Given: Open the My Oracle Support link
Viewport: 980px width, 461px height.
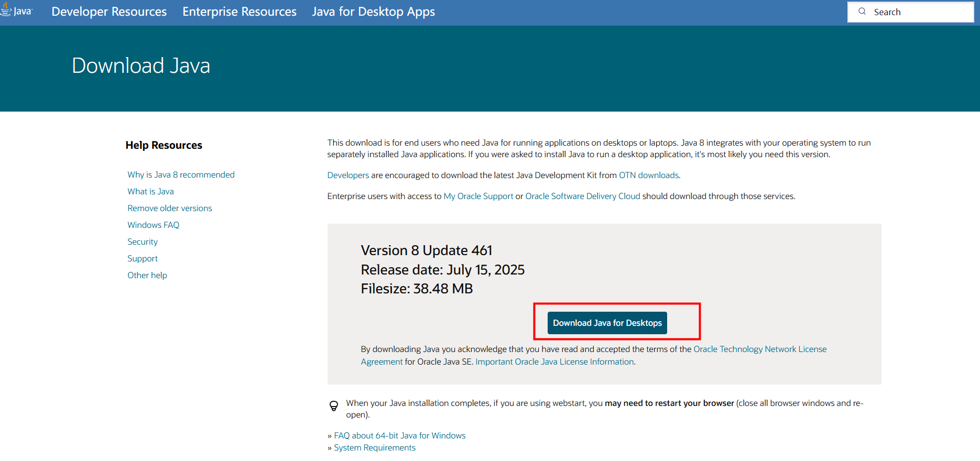Looking at the screenshot, I should pos(478,196).
